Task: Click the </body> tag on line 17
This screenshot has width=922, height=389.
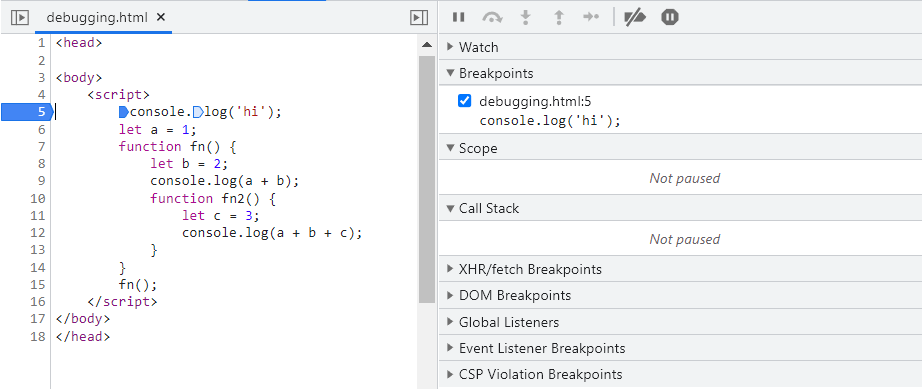Action: click(83, 319)
